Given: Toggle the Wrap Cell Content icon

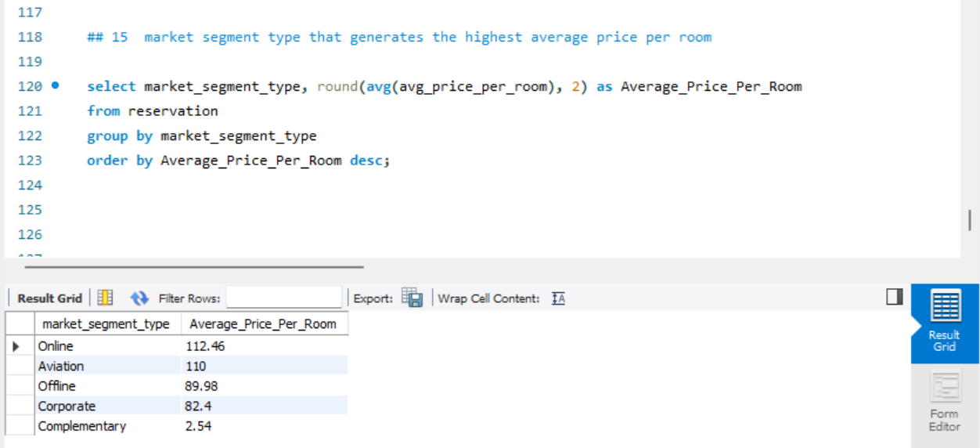Looking at the screenshot, I should pos(558,298).
